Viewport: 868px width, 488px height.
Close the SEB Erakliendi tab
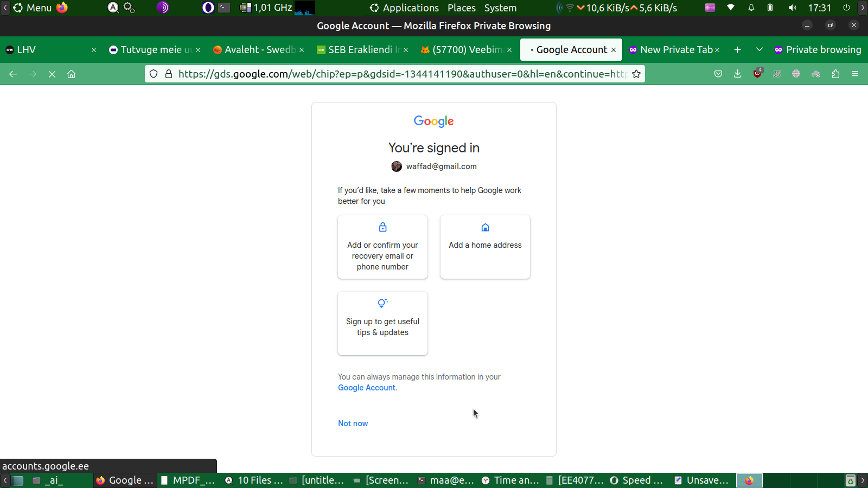point(406,50)
